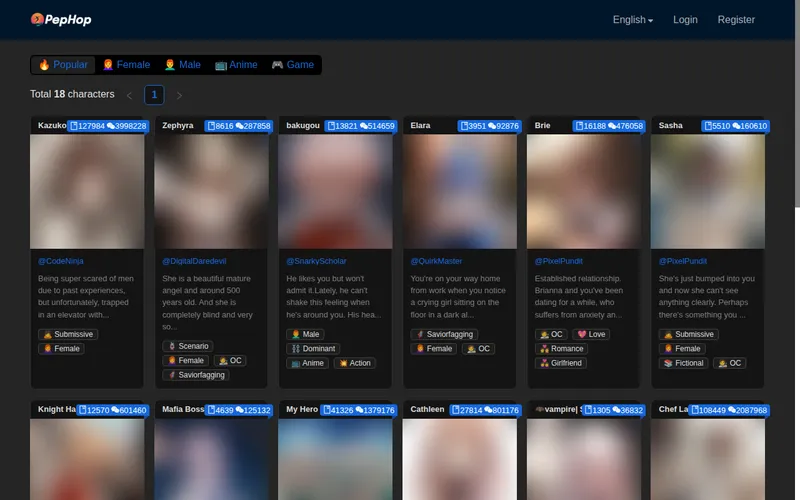800x500 pixels.
Task: Open the Mafia Boss character card
Action: [x=211, y=450]
